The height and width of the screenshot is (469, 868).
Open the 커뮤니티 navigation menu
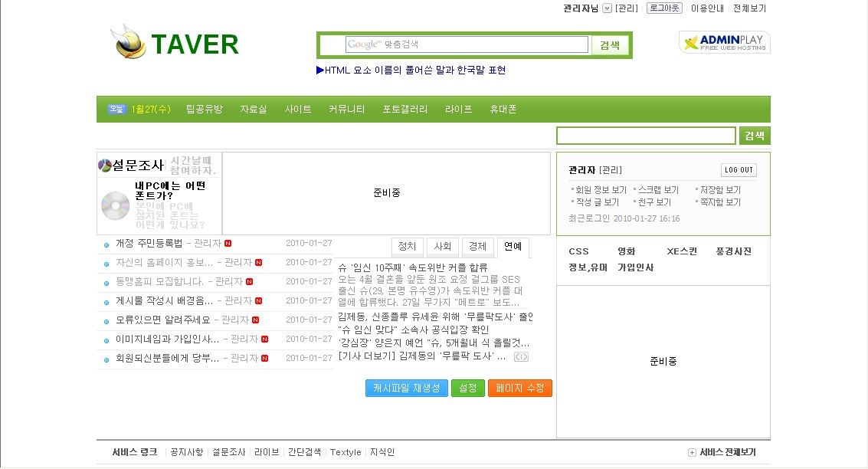[x=346, y=109]
